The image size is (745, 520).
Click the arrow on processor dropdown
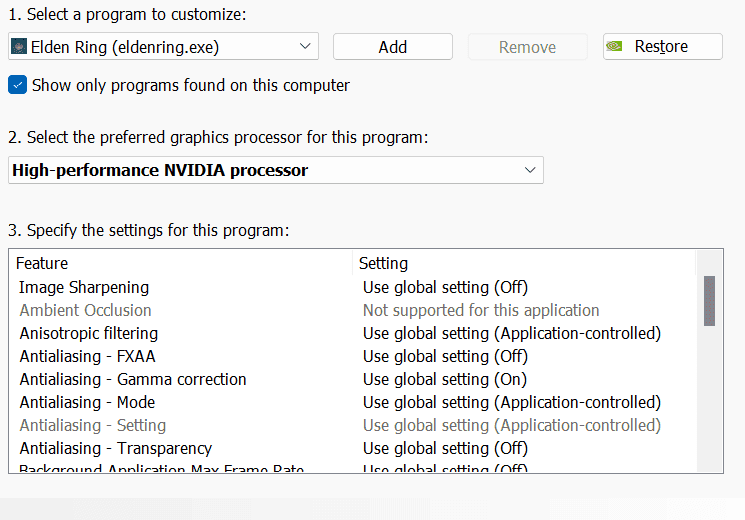pyautogui.click(x=530, y=170)
